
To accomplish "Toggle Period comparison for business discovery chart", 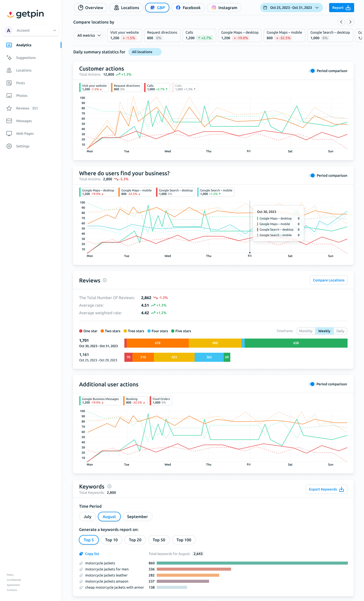I will [x=312, y=175].
